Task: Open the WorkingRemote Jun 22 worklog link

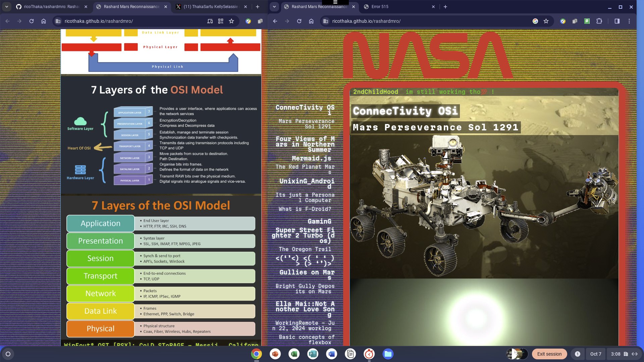Action: click(303, 325)
